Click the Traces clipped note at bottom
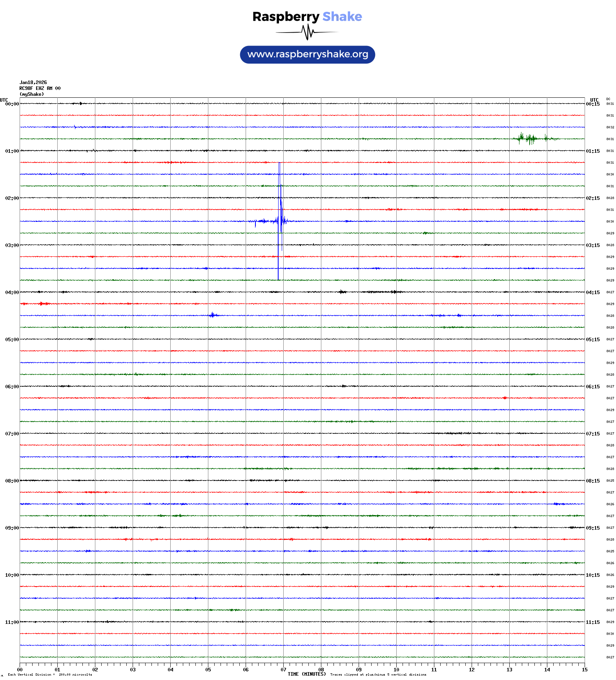The width and height of the screenshot is (616, 680). click(378, 675)
